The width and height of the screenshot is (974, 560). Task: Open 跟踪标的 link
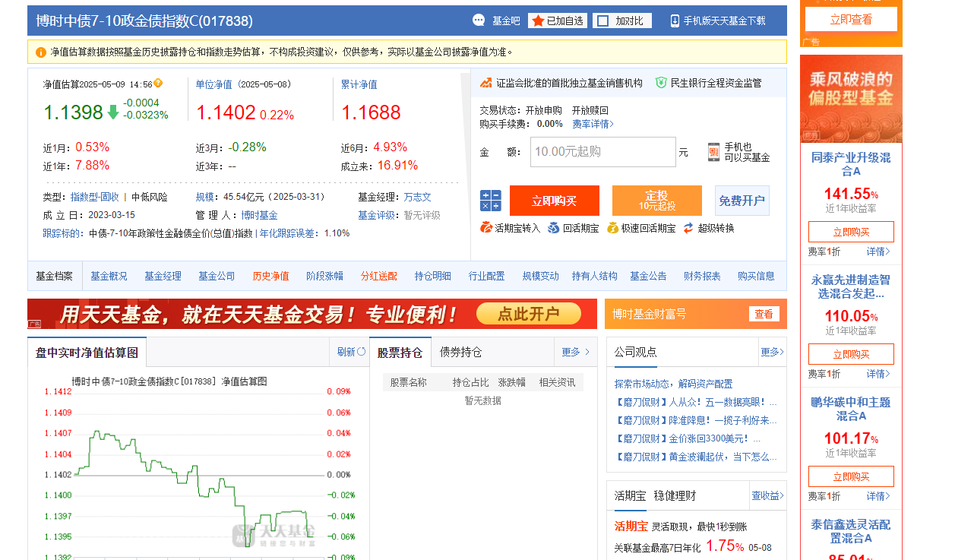pos(61,233)
